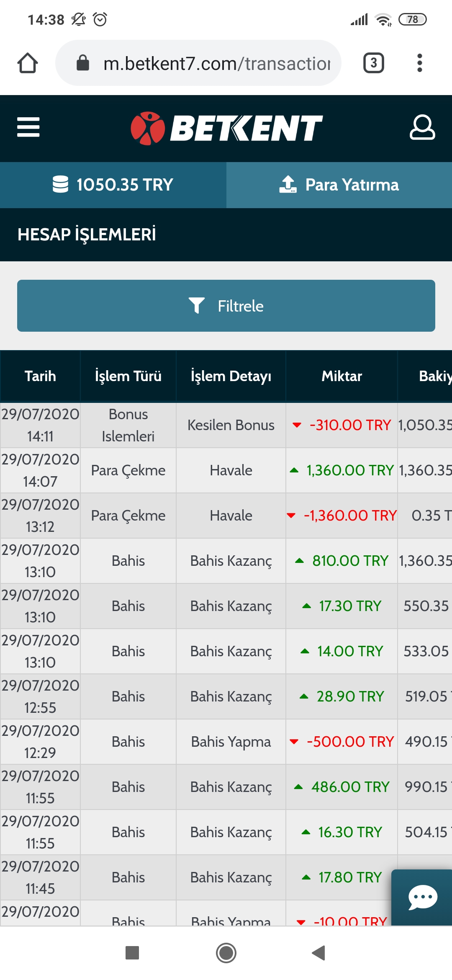The image size is (452, 980).
Task: Open the user account profile icon
Action: [422, 127]
